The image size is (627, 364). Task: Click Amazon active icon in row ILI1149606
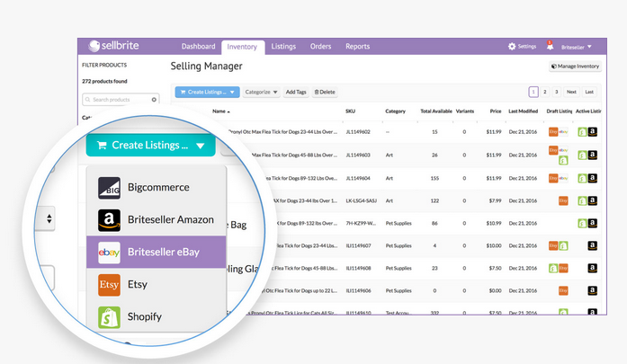[x=593, y=290]
